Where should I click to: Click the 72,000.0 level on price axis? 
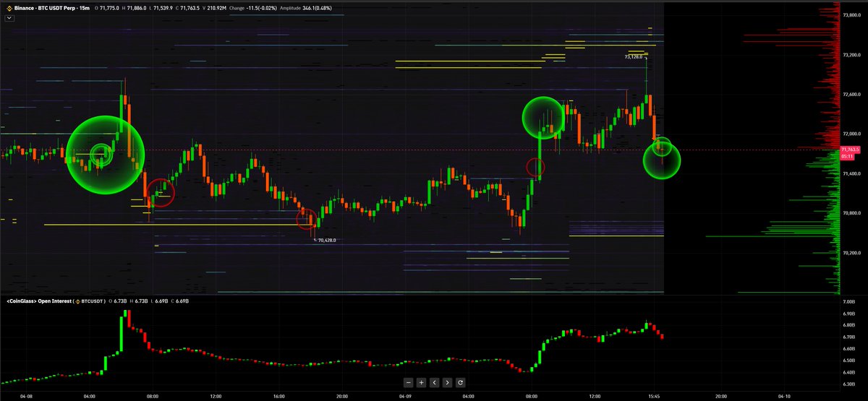pyautogui.click(x=851, y=134)
